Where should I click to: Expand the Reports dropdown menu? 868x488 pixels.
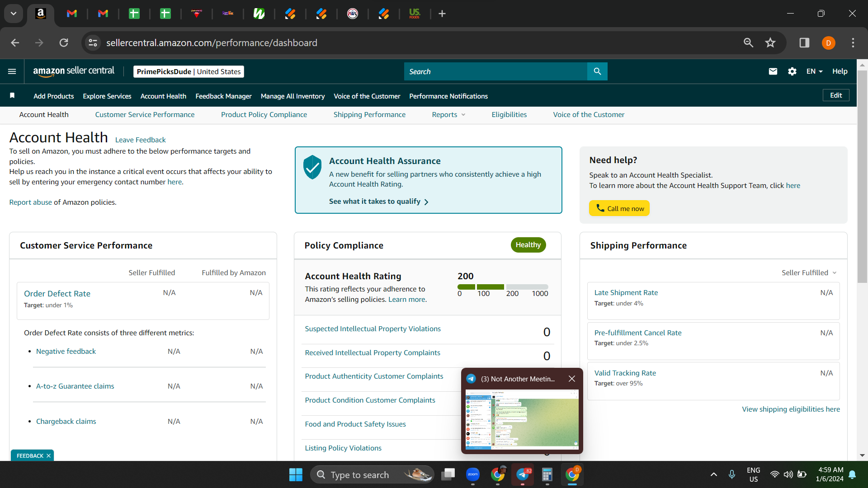pyautogui.click(x=448, y=115)
